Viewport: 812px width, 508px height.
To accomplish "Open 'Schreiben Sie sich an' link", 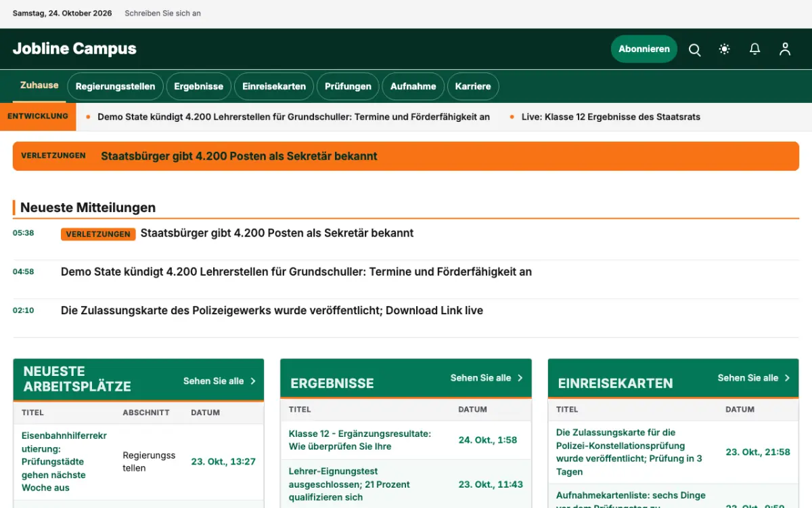I will pyautogui.click(x=163, y=14).
